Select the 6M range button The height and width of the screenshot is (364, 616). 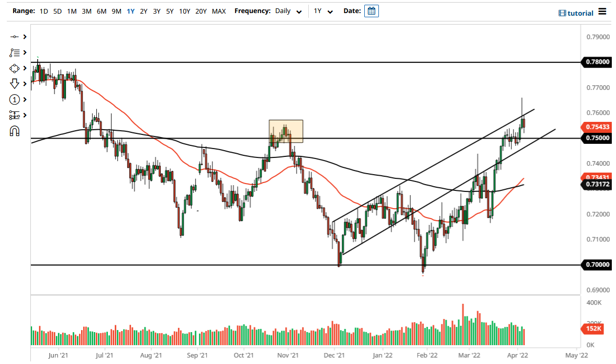[x=101, y=10]
